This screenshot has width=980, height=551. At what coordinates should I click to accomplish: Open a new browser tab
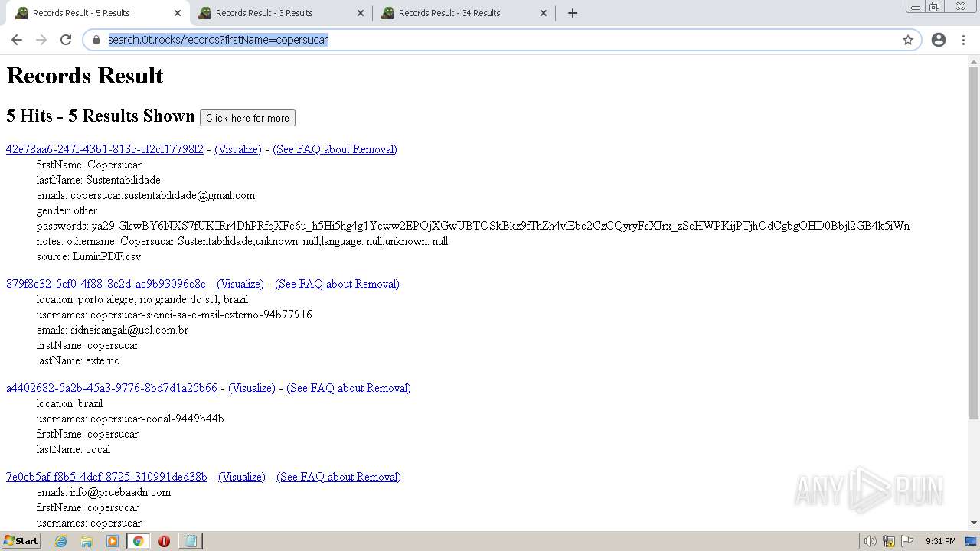tap(573, 13)
